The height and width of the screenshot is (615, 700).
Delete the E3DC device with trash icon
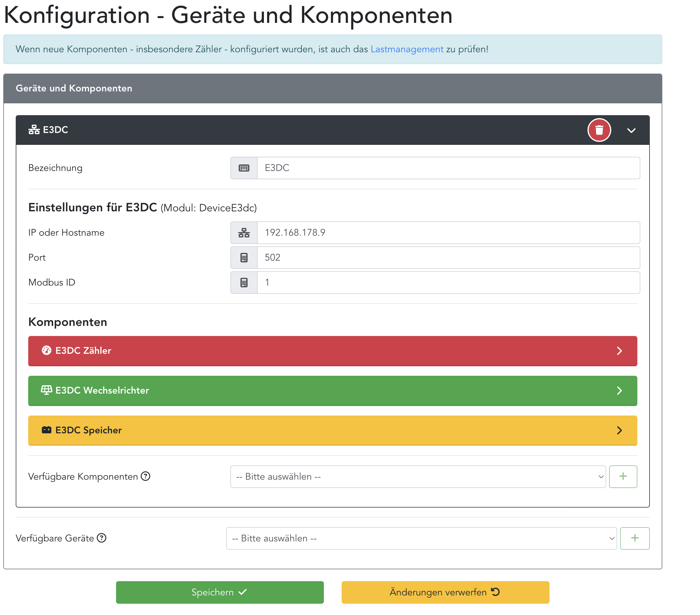coord(599,130)
